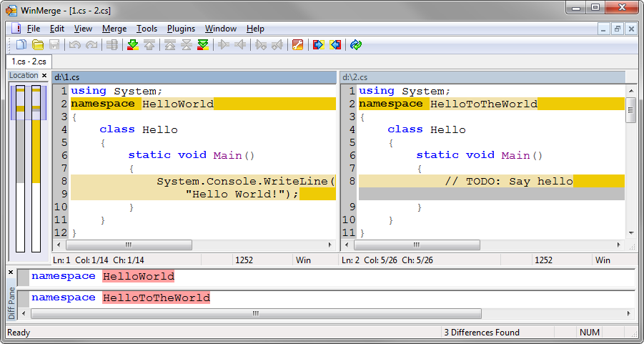Select the line difference icon
The width and height of the screenshot is (644, 344).
tap(112, 44)
